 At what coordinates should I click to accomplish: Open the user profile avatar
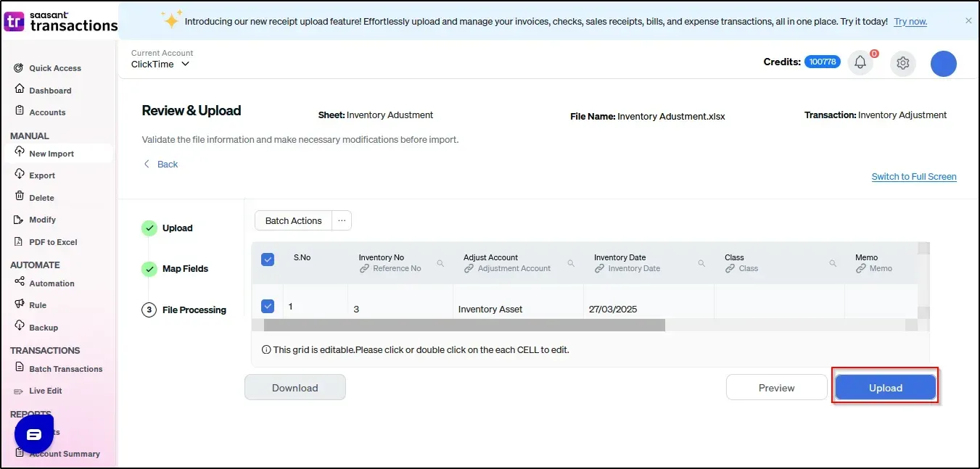point(943,64)
